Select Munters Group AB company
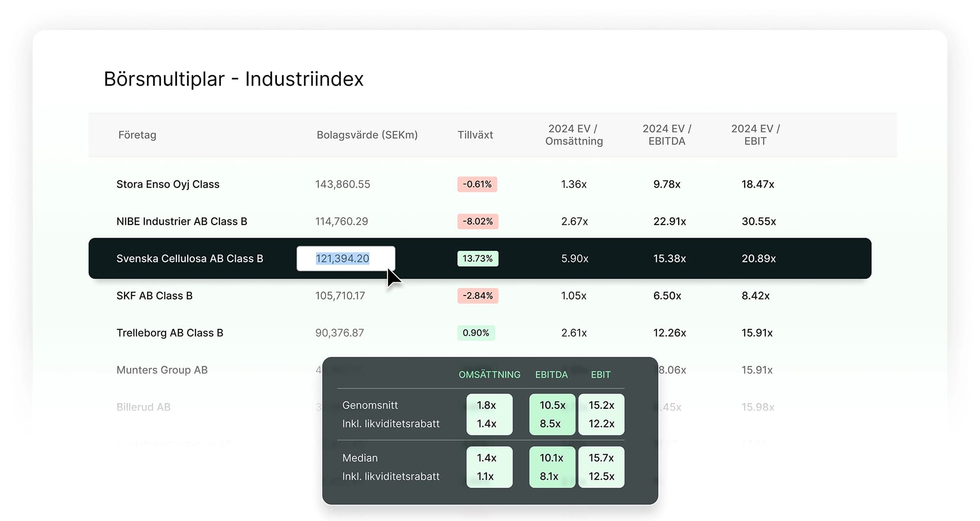 tap(162, 370)
